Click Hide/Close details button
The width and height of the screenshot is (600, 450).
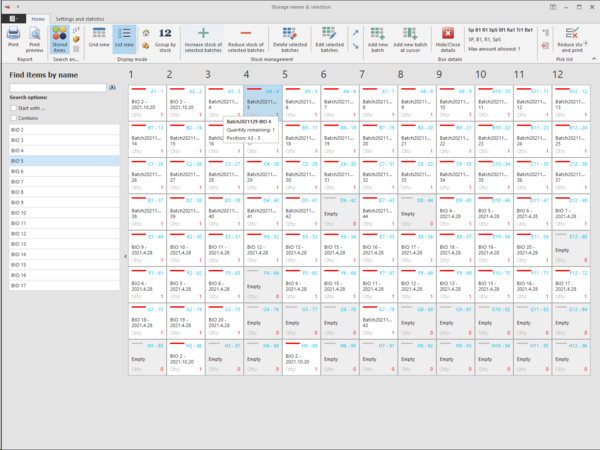tap(447, 38)
